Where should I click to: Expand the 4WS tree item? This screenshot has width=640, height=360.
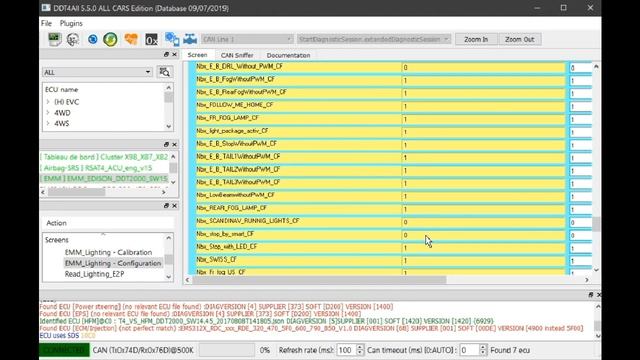pyautogui.click(x=48, y=123)
